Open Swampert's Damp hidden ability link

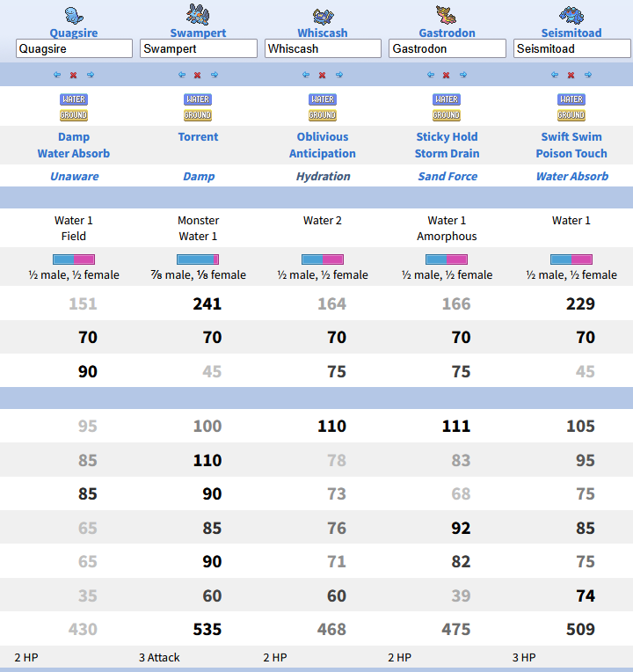coord(199,177)
